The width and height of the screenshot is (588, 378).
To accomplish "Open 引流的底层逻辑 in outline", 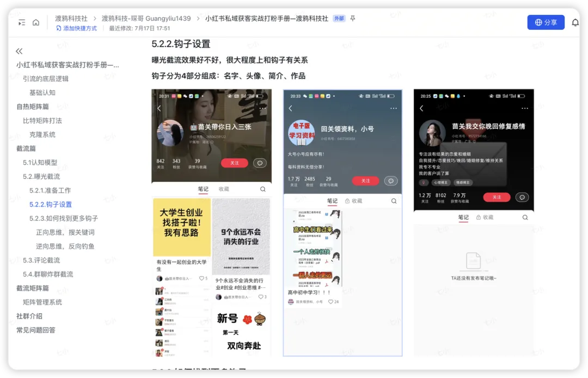I will (x=45, y=79).
